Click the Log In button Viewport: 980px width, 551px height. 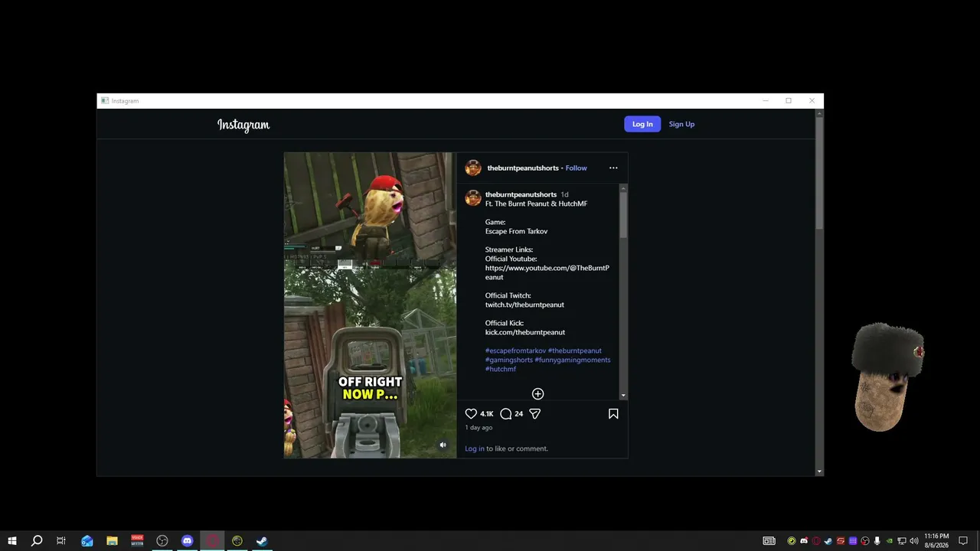[x=642, y=124]
